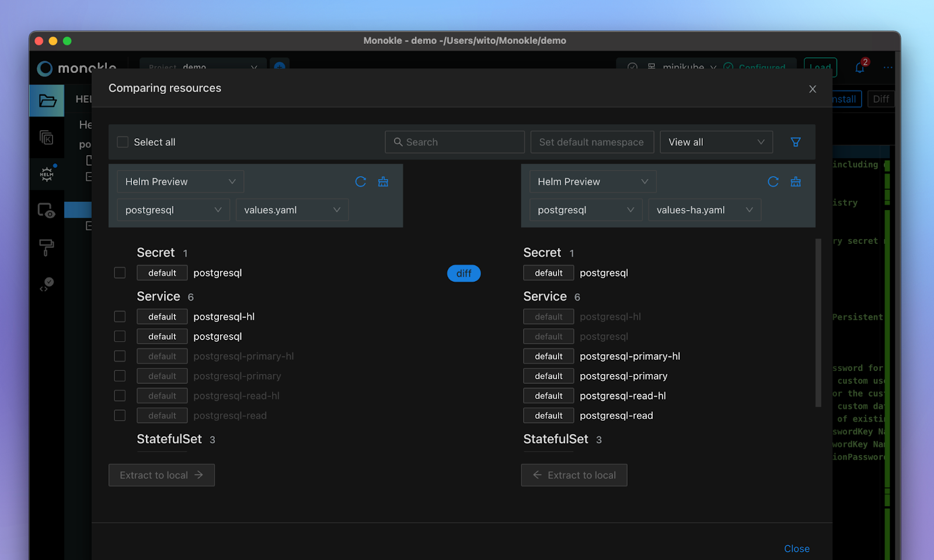Click right Service heading
This screenshot has height=560, width=934.
[x=545, y=296]
